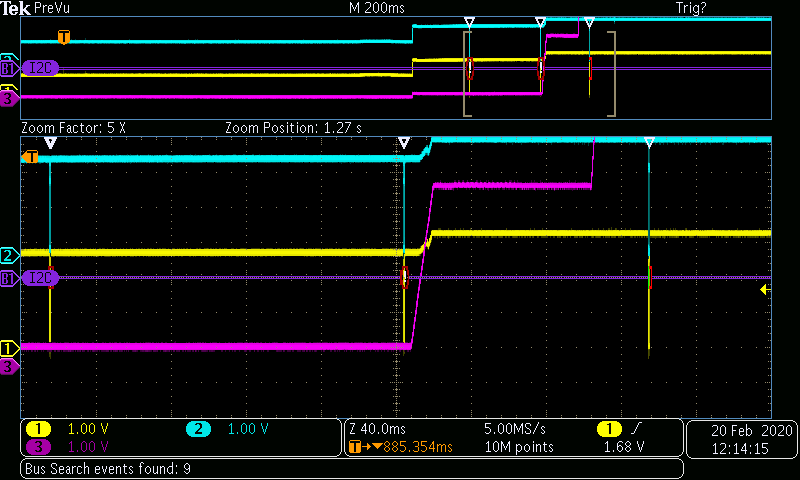Click the 10M points record length readout
Viewport: 800px width, 480px height.
[x=519, y=447]
